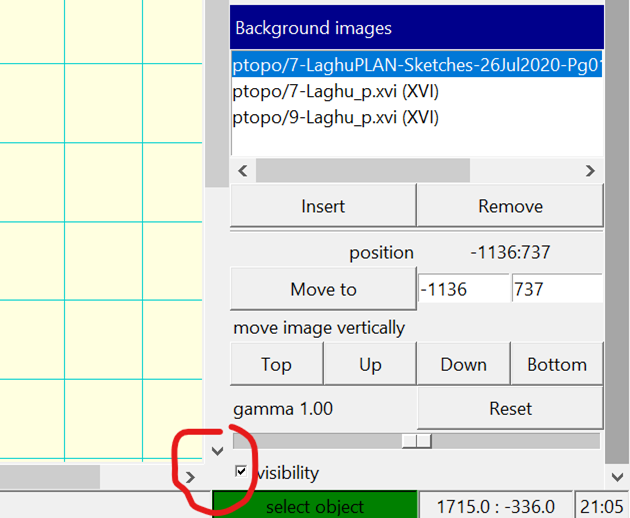The image size is (630, 518).
Task: Click the Background images panel header
Action: coord(417,27)
